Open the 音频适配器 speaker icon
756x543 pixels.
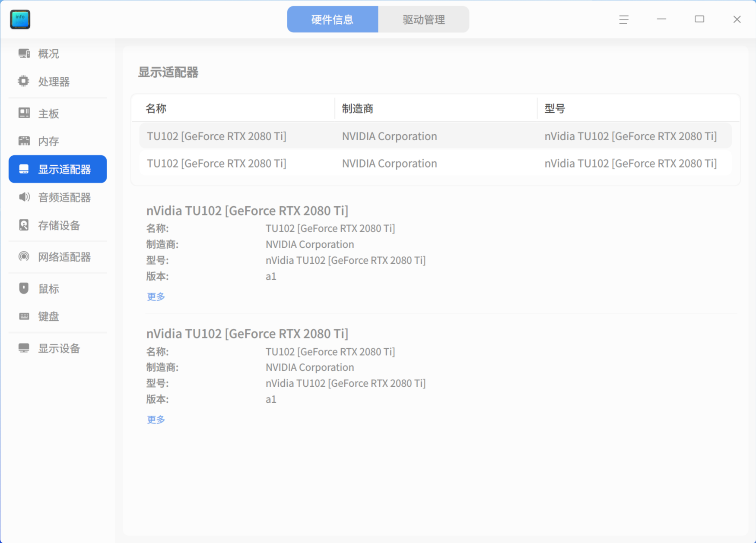[x=24, y=197]
